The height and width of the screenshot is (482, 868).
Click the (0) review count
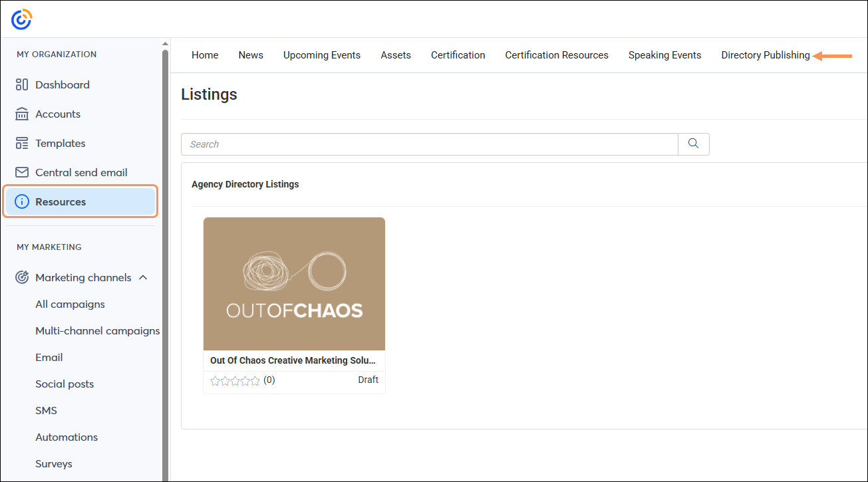point(269,380)
